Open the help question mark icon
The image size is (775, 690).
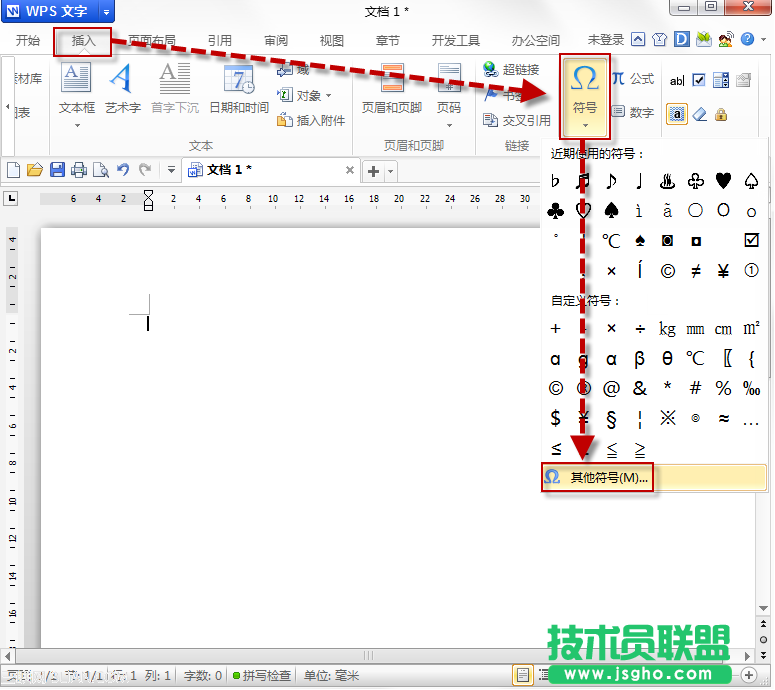click(x=747, y=39)
